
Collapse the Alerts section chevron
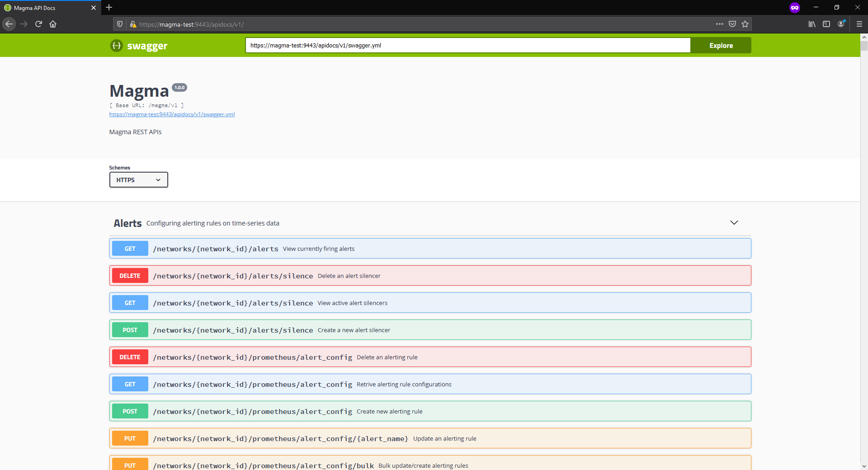point(734,223)
